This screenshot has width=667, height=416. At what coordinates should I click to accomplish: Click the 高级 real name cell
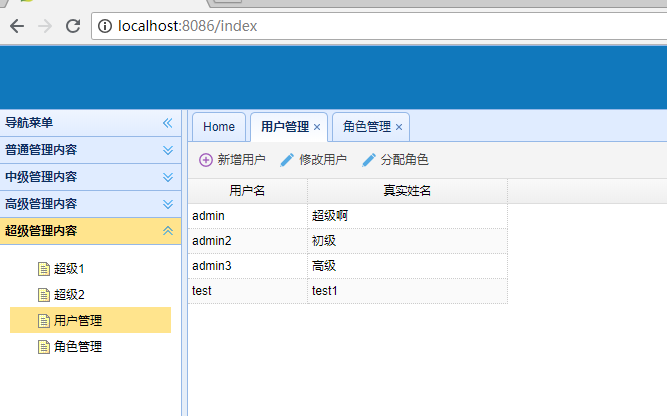click(x=408, y=266)
